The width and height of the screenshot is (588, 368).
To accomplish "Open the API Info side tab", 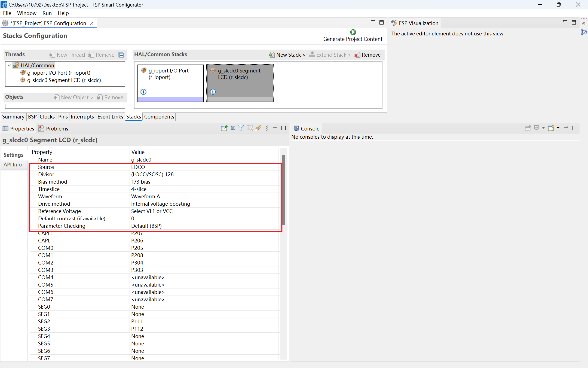I will pos(13,165).
